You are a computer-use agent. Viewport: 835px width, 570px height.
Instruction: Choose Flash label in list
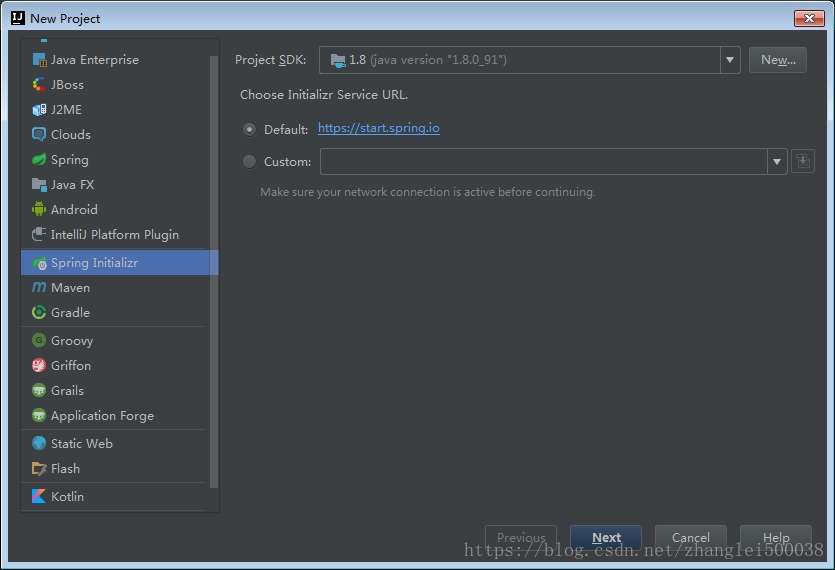tap(65, 468)
